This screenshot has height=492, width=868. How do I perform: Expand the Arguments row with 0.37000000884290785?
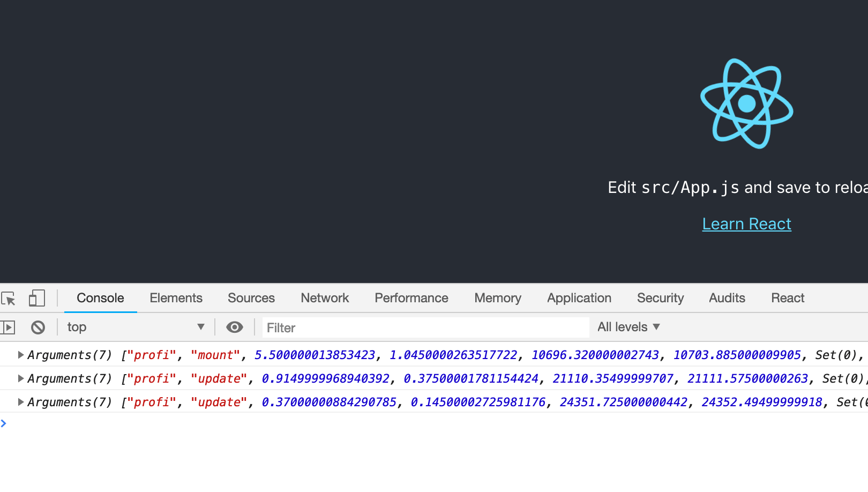[20, 402]
